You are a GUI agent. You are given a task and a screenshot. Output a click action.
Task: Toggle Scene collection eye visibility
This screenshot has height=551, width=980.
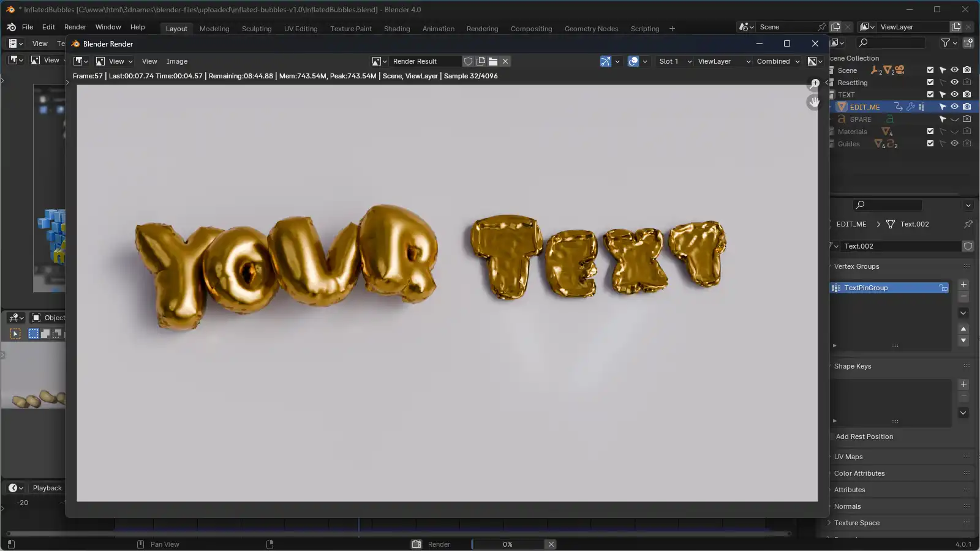[954, 70]
